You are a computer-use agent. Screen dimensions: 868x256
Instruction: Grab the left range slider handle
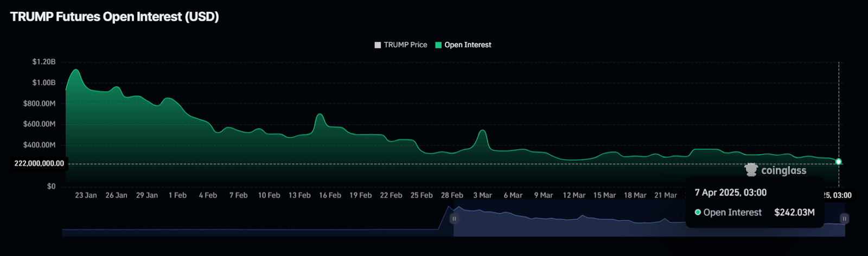coord(454,219)
